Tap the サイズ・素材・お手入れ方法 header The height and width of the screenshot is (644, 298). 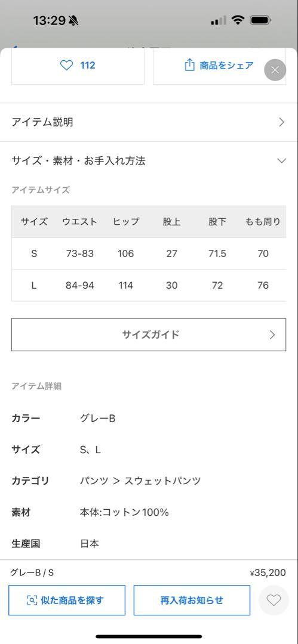149,160
